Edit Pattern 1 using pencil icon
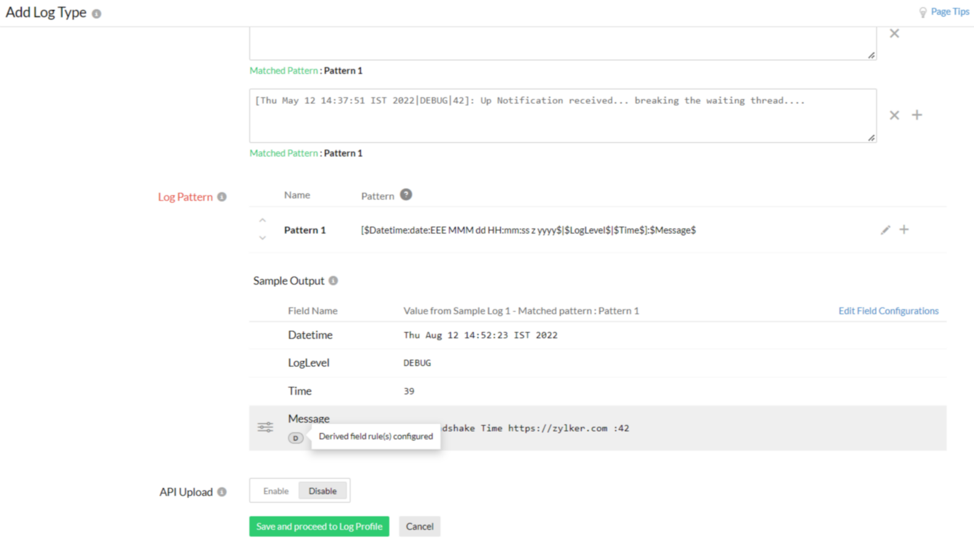 [x=885, y=230]
